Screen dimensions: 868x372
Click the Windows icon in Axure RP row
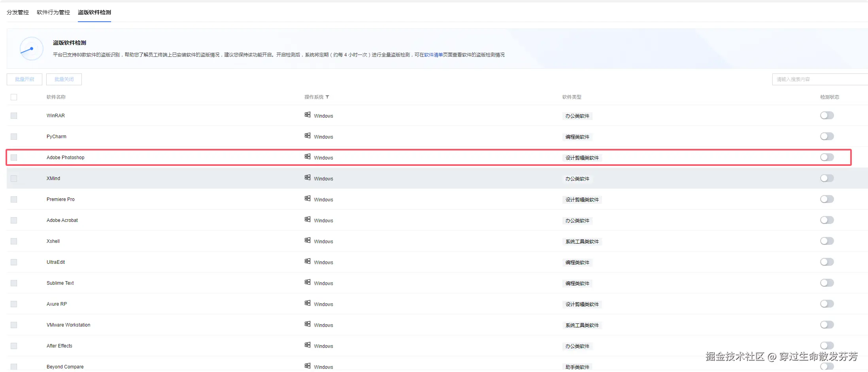coord(308,303)
